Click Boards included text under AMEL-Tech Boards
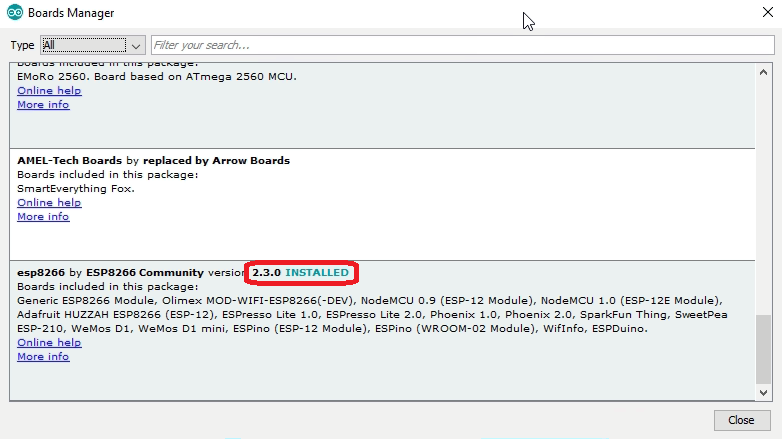Image resolution: width=782 pixels, height=439 pixels. [x=108, y=175]
